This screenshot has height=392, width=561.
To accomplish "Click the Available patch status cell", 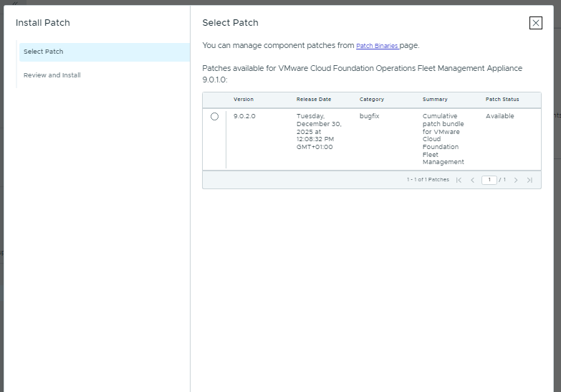I will pos(499,116).
